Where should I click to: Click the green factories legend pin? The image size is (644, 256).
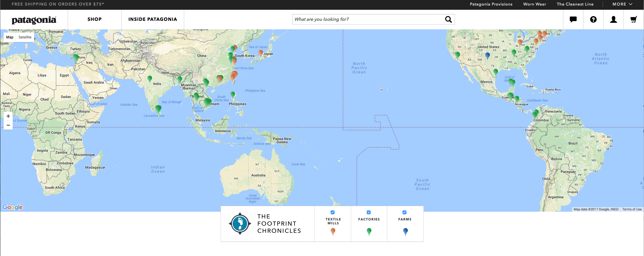coord(369,232)
